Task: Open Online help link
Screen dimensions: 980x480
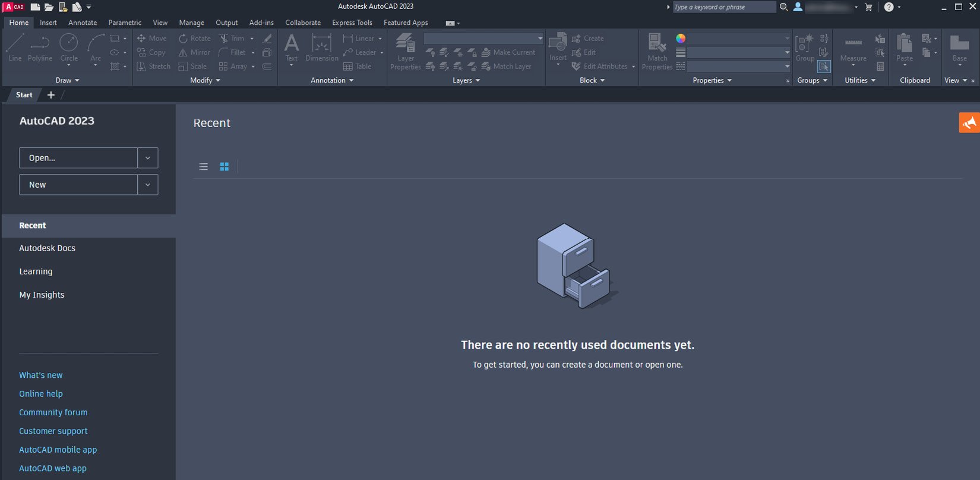Action: pos(40,393)
